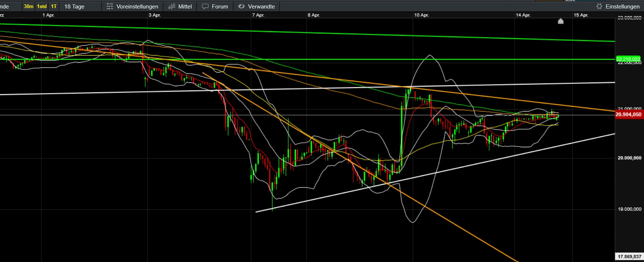Open the Mittel price type menu
This screenshot has height=262, width=644.
pos(185,6)
